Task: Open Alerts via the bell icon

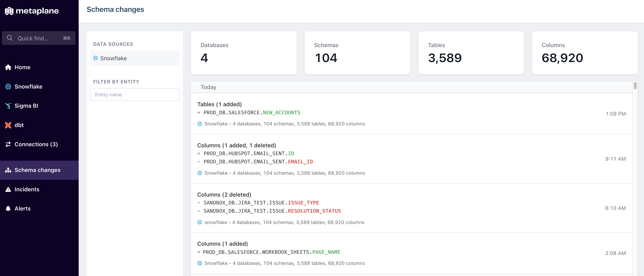Action: [8, 208]
